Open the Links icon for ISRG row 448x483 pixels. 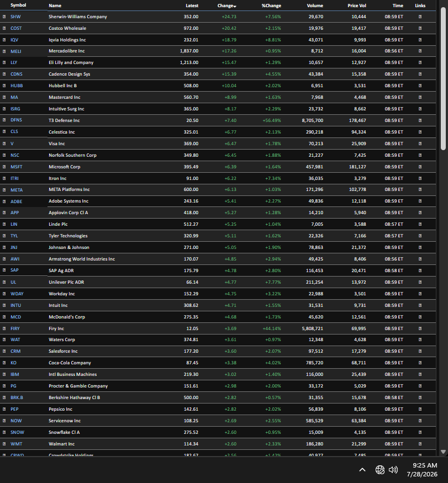tap(420, 109)
